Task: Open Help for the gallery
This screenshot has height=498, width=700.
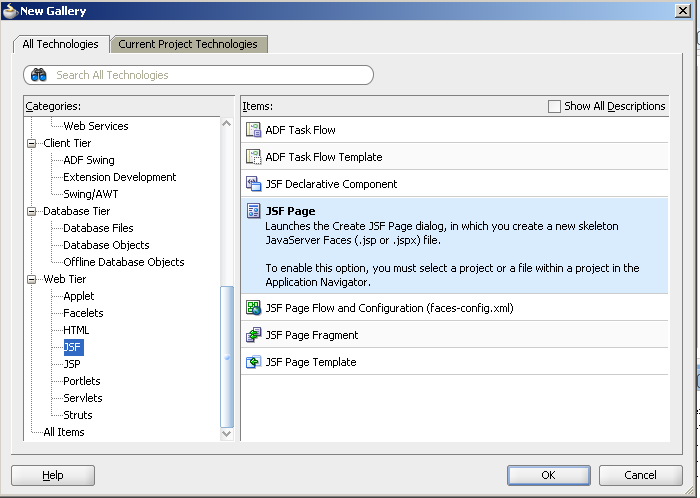Action: [53, 475]
